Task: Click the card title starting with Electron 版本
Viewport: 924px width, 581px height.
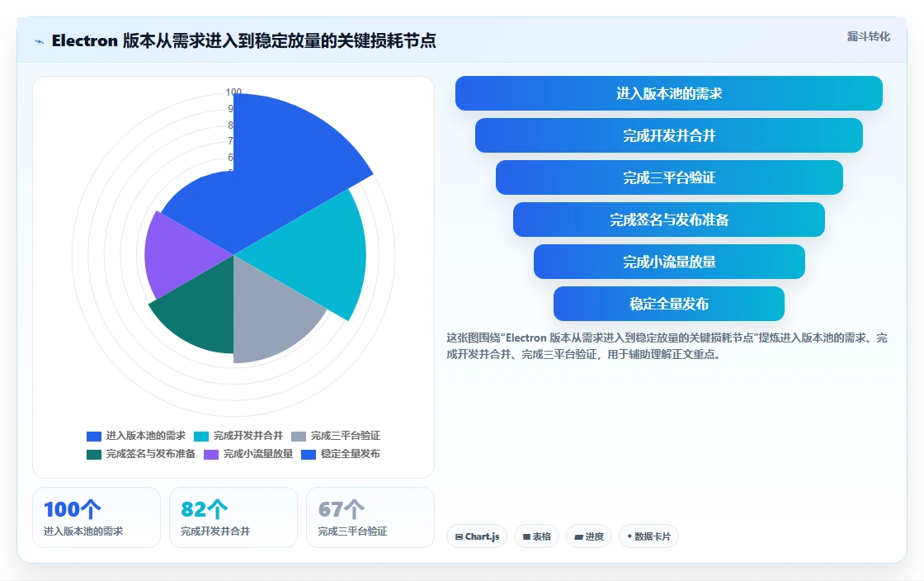Action: (243, 40)
